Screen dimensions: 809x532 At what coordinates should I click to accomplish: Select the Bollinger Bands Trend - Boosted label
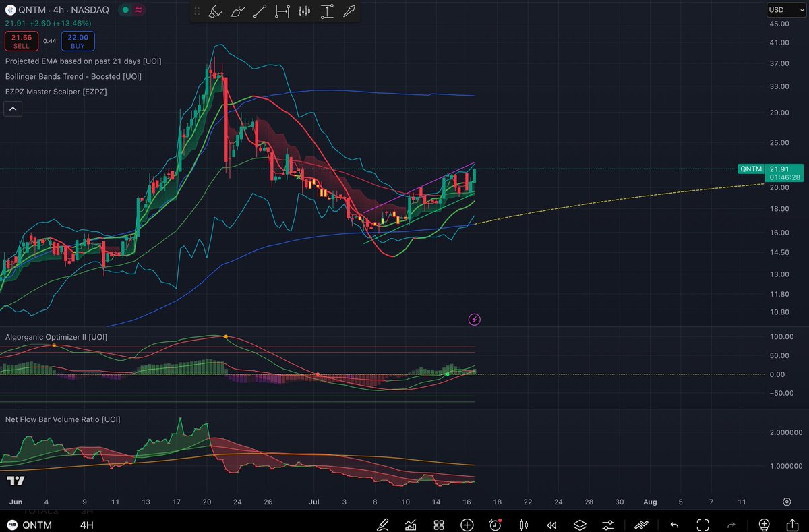(73, 76)
